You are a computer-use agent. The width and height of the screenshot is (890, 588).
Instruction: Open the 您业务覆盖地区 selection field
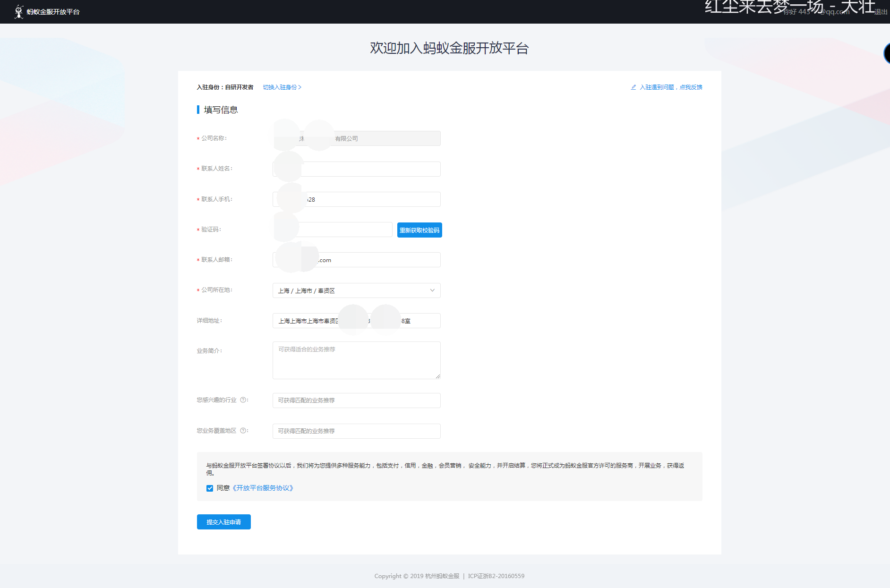pyautogui.click(x=357, y=431)
